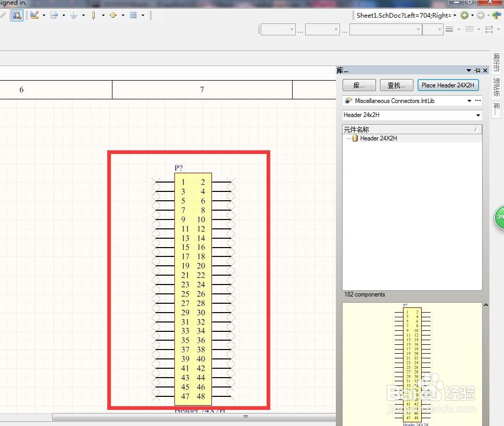
Task: Click the Home page icon
Action: pos(497,15)
